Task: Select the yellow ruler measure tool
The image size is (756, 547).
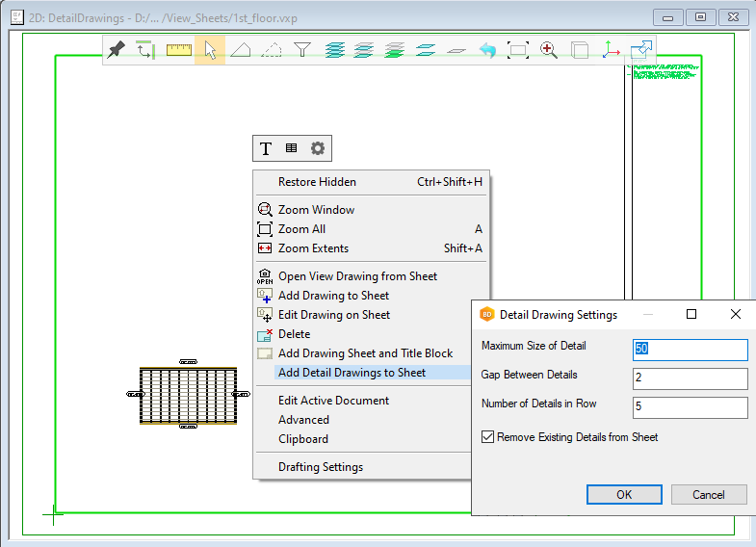Action: click(178, 50)
